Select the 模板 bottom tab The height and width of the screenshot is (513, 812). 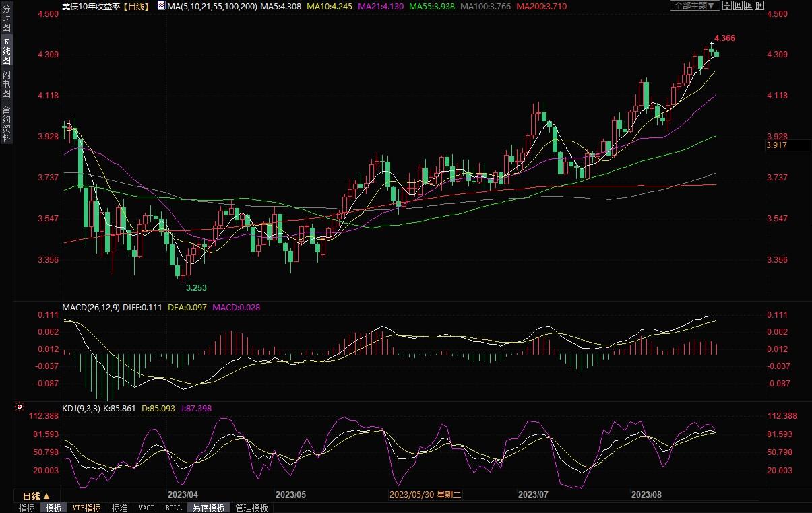(x=53, y=508)
